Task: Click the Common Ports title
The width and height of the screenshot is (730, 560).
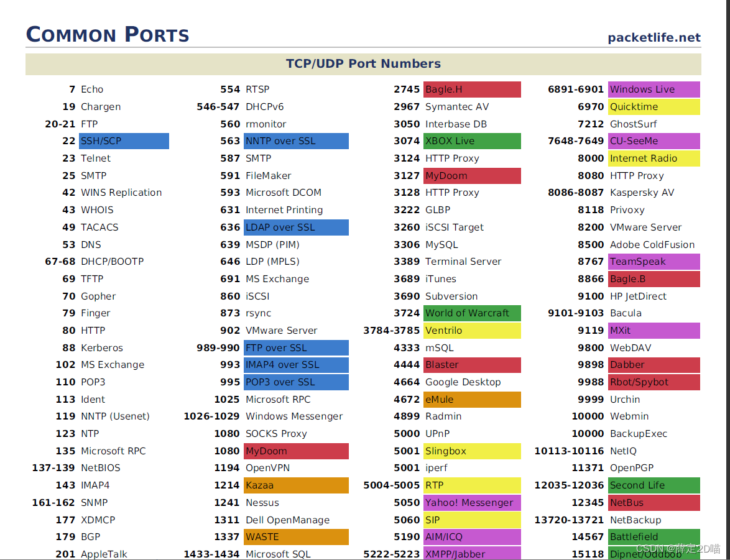Action: 108,34
